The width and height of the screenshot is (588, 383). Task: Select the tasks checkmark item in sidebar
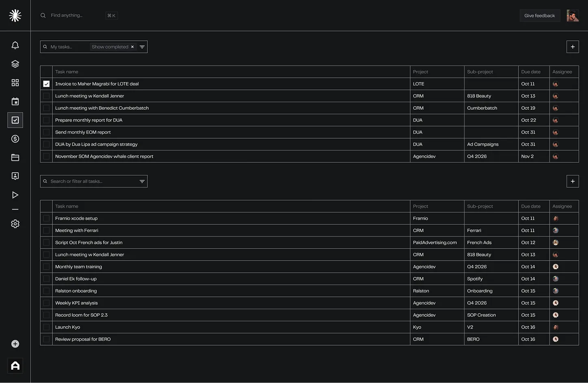point(15,120)
